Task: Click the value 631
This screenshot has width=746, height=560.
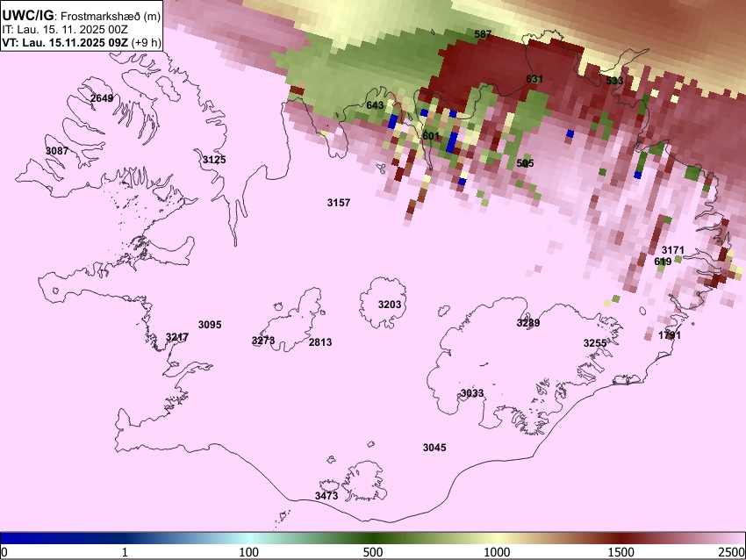Action: tap(534, 79)
